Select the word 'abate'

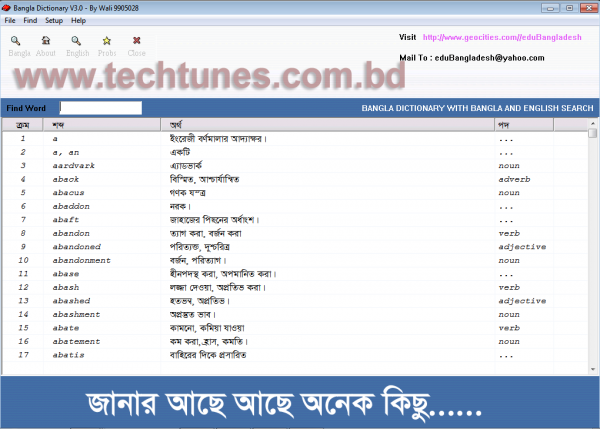(66, 328)
